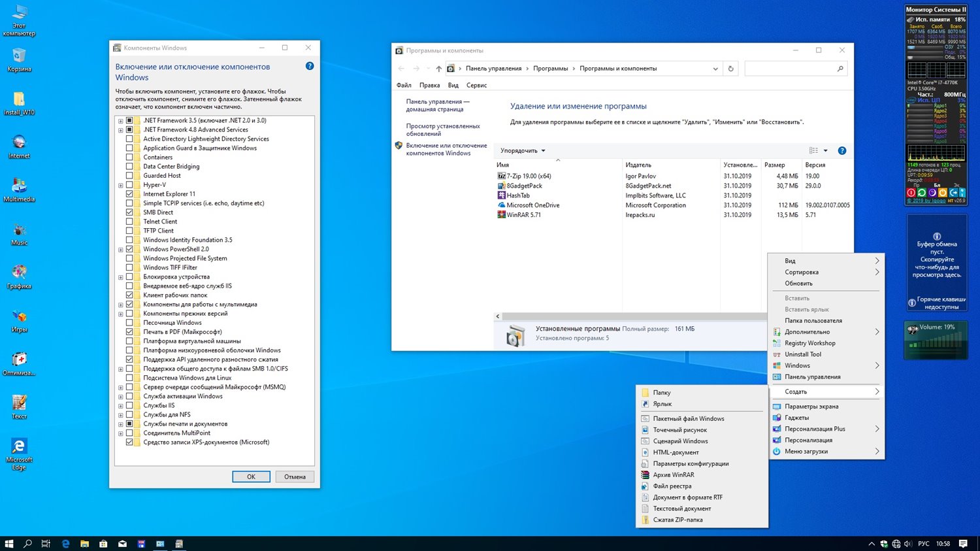Select the Игры desktop icon
This screenshot has width=980, height=551.
(19, 320)
